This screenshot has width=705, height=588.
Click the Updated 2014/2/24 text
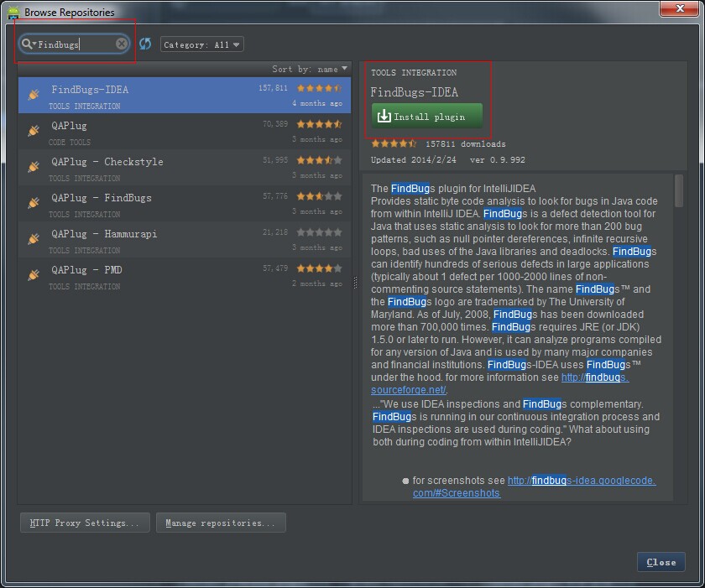point(413,160)
